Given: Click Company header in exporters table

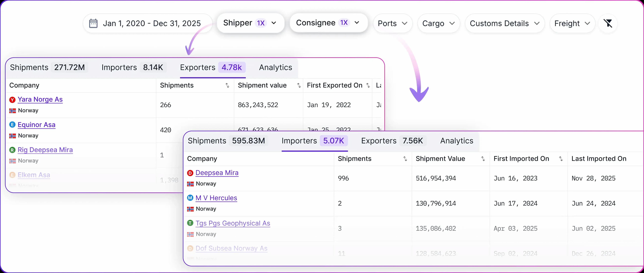Looking at the screenshot, I should [24, 85].
